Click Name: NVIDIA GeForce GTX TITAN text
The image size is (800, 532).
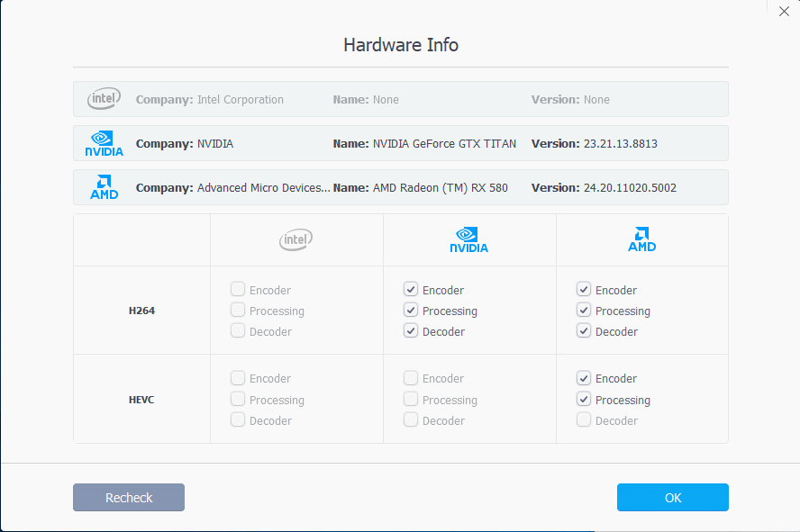(424, 144)
